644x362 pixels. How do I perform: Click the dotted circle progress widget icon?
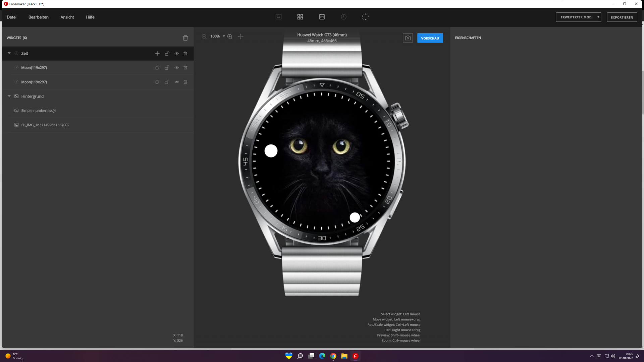365,17
